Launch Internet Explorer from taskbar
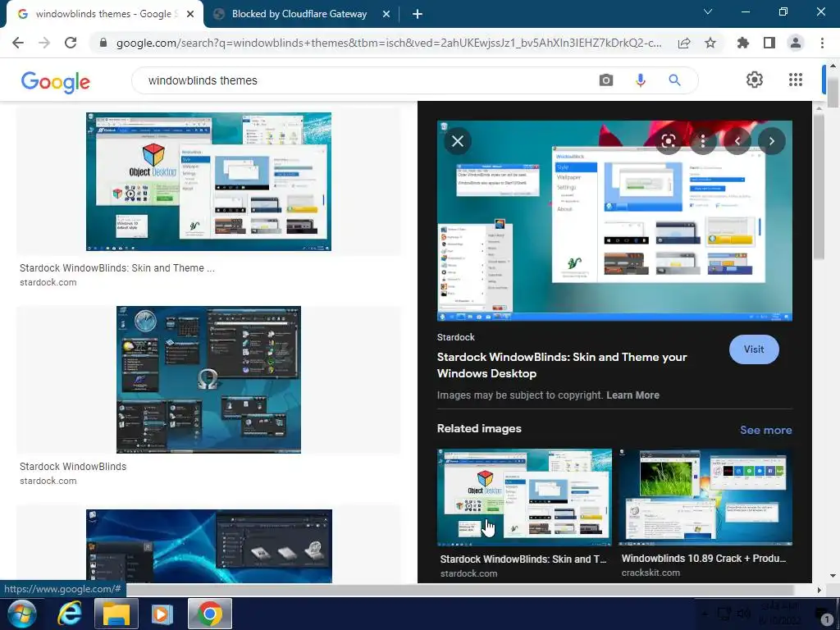Screen dimensions: 840x630 pos(70,614)
